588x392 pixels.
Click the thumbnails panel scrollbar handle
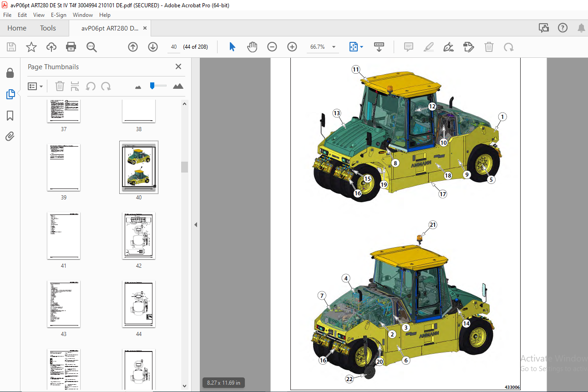point(184,167)
